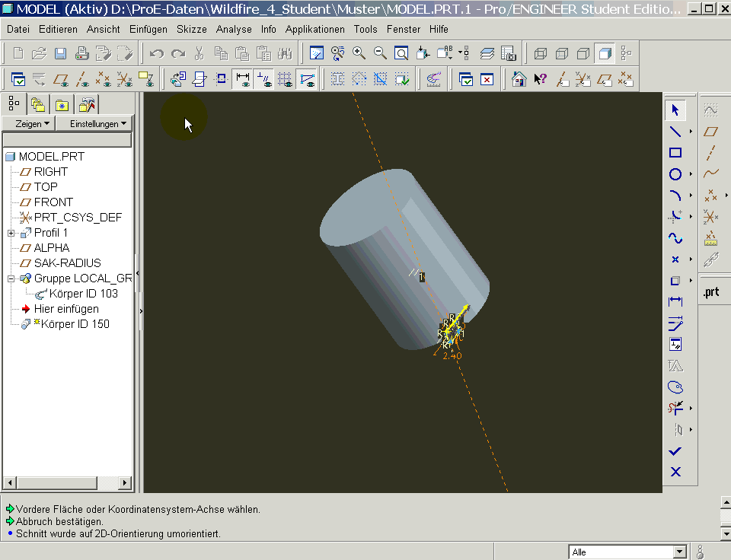
Task: Select the Arc sketch tool
Action: tap(675, 196)
